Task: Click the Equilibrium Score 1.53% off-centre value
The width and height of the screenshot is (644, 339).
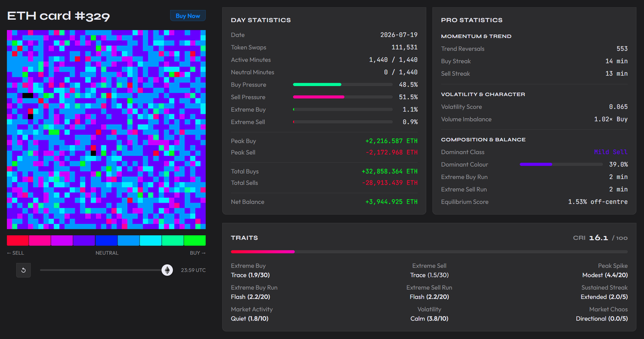Action: click(598, 201)
